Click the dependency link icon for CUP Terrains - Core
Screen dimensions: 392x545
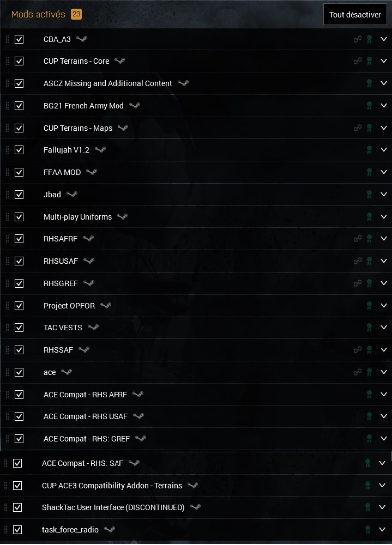coord(358,61)
